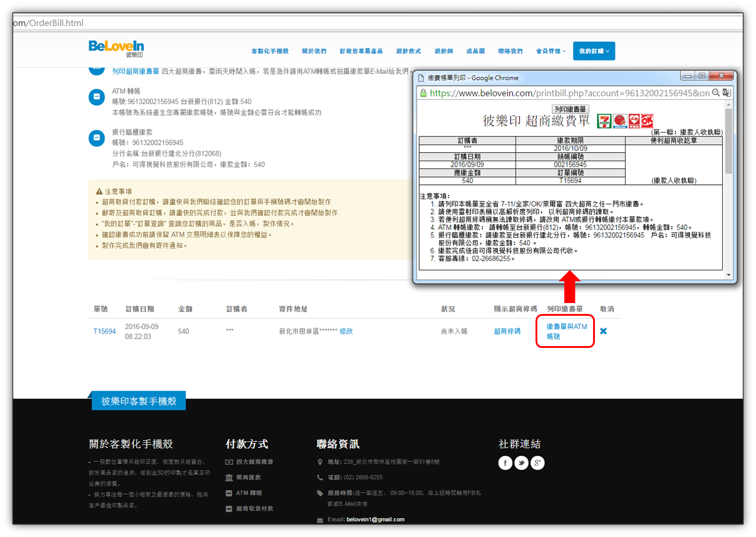Image resolution: width=756 pixels, height=537 pixels.
Task: Click the belovein1@gmail.com email address
Action: point(376,519)
